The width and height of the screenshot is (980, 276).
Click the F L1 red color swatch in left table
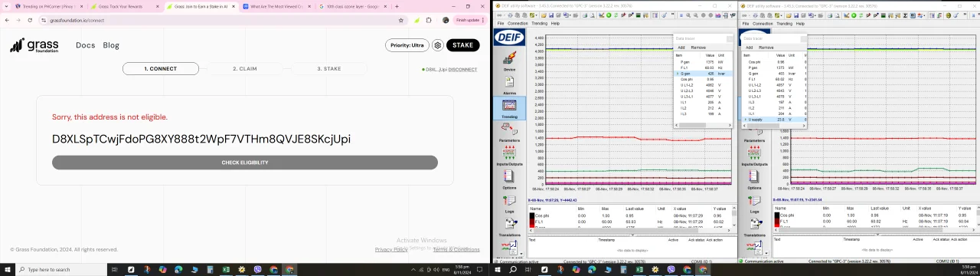[x=531, y=222]
